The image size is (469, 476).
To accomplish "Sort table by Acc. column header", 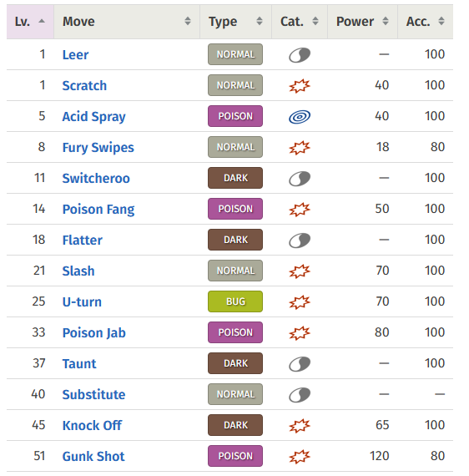I will 426,22.
